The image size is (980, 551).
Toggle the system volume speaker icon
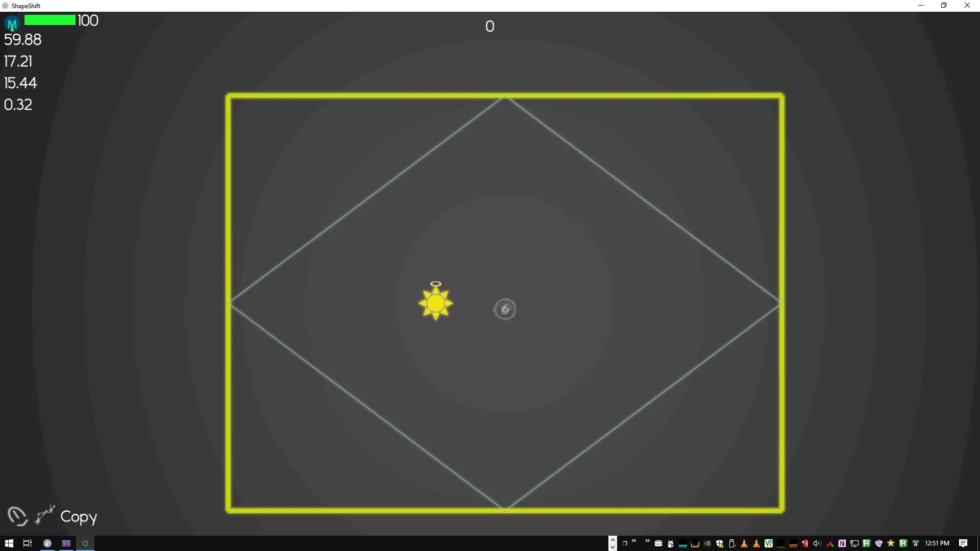(817, 543)
